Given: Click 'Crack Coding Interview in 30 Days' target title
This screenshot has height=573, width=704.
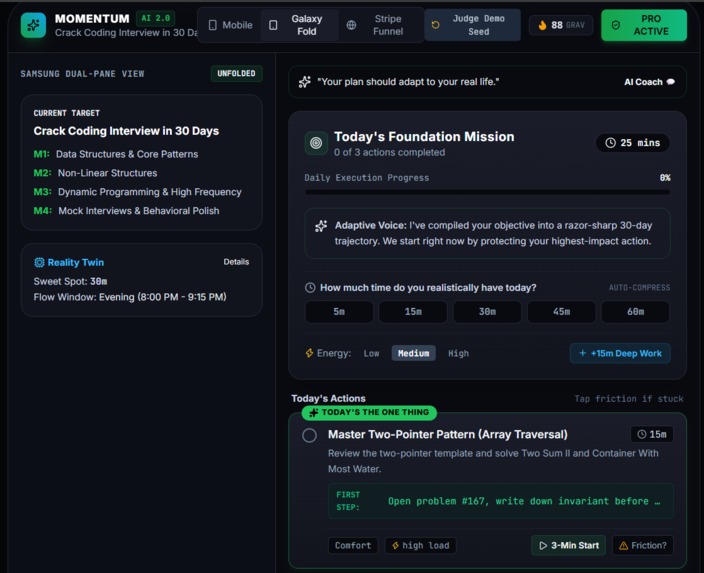Looking at the screenshot, I should pos(126,131).
